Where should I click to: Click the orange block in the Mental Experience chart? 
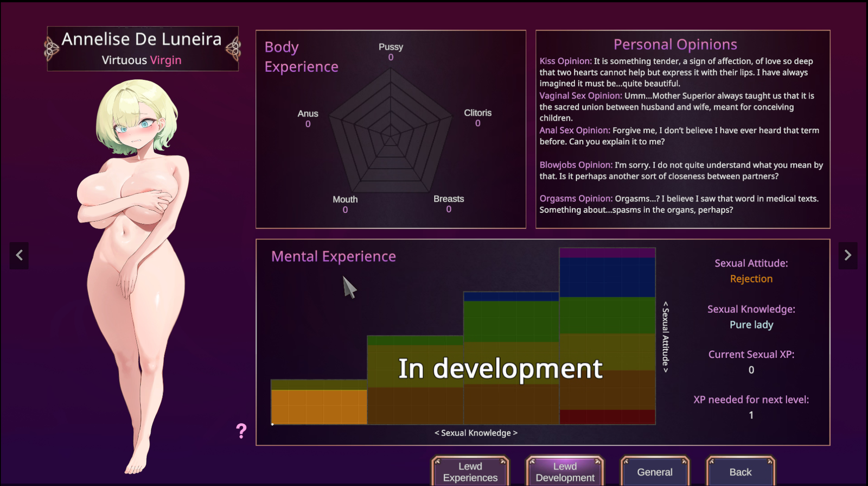coord(319,406)
